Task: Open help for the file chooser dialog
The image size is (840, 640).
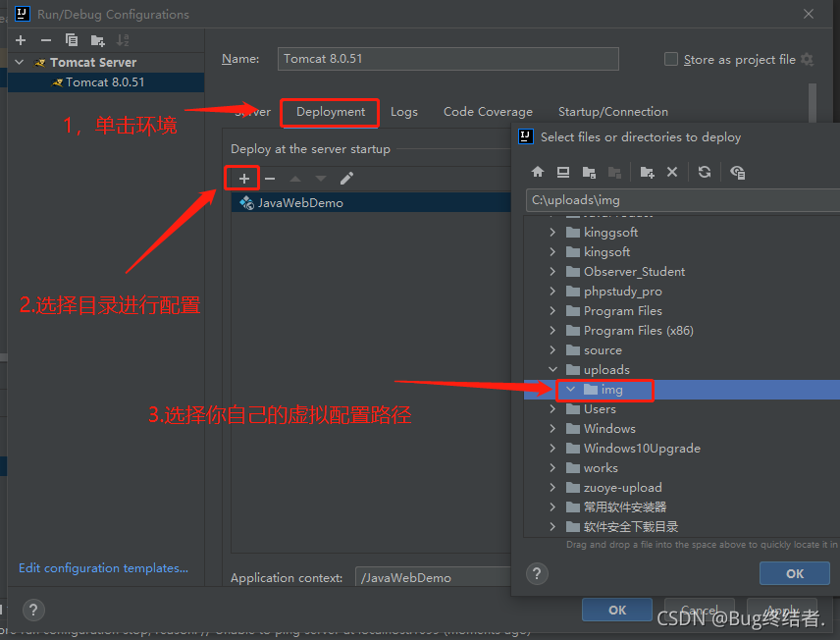Action: (x=537, y=573)
